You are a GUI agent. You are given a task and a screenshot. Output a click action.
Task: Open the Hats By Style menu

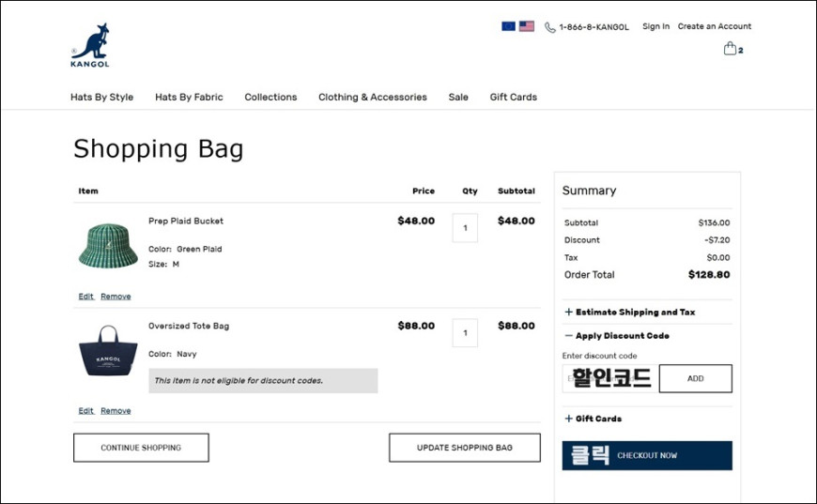(101, 97)
